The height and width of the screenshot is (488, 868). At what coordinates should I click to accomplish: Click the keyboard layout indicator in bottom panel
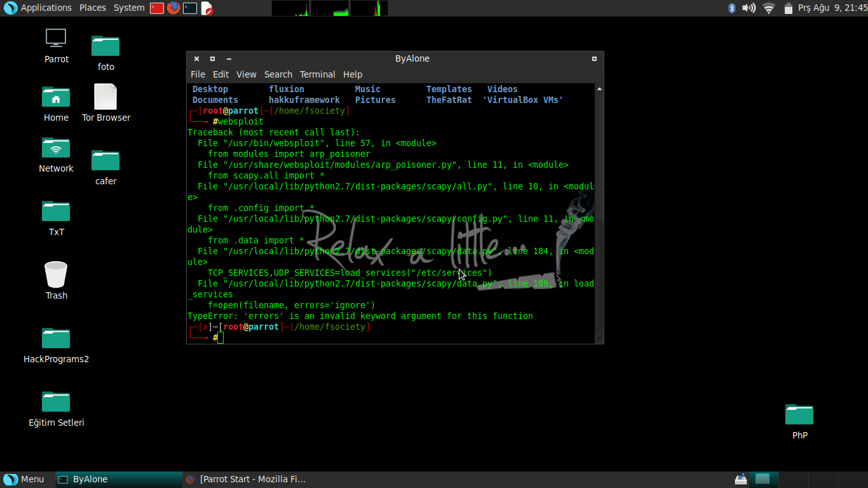point(741,479)
